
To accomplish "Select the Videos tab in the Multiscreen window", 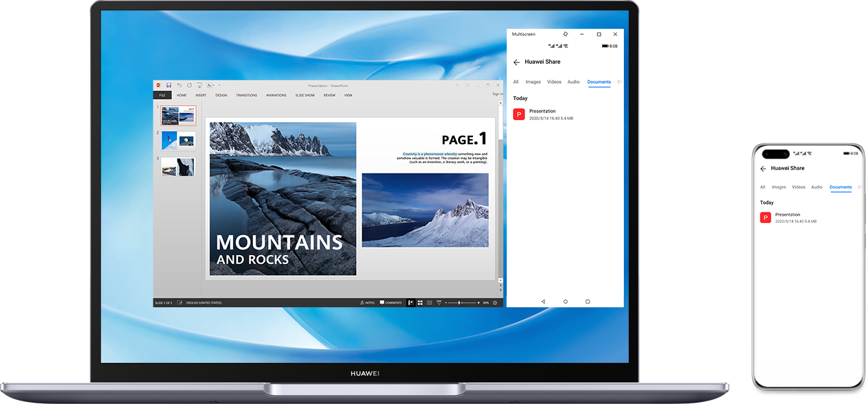I will (554, 82).
